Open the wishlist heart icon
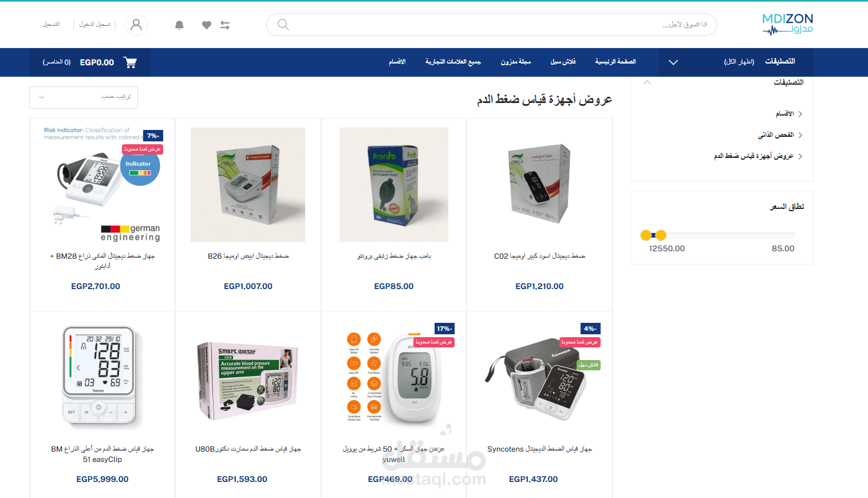The image size is (868, 498). (207, 25)
